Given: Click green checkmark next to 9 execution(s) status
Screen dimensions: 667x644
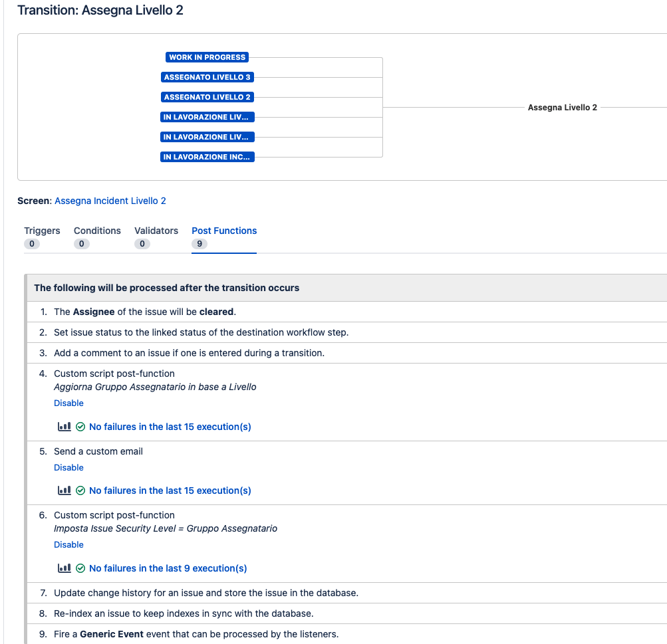Looking at the screenshot, I should click(x=80, y=568).
